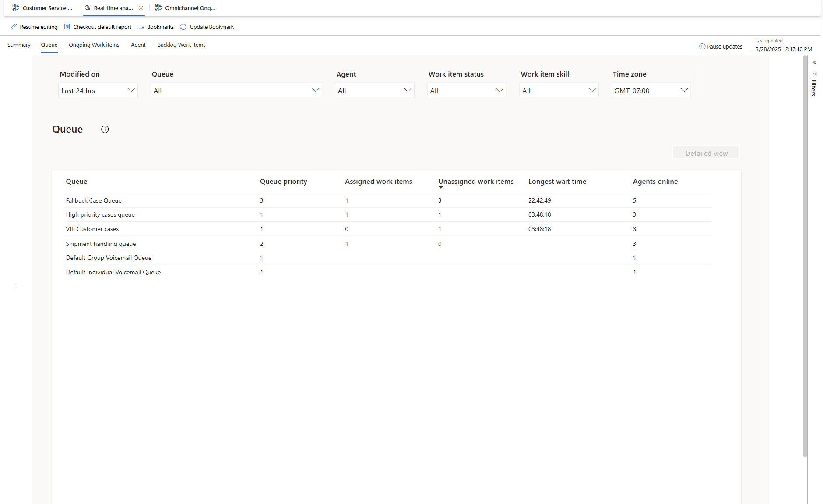Image resolution: width=823 pixels, height=504 pixels.
Task: Collapse the Filters pane double-chevron
Action: tap(814, 63)
